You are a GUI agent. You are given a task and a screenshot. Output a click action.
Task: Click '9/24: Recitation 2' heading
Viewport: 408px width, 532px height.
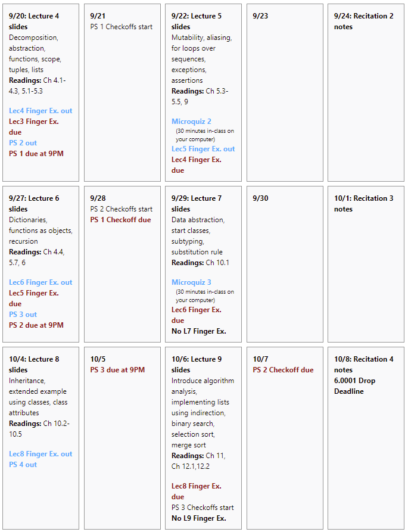coord(363,16)
